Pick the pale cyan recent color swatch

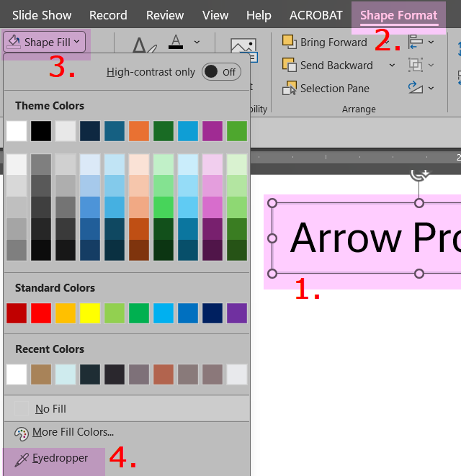66,374
